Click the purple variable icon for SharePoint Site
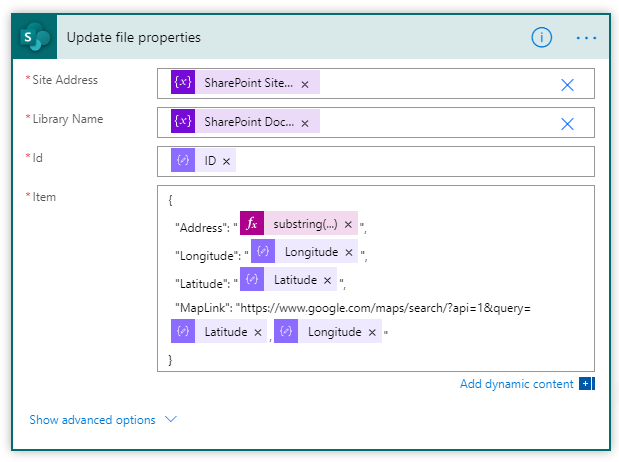 pos(182,84)
